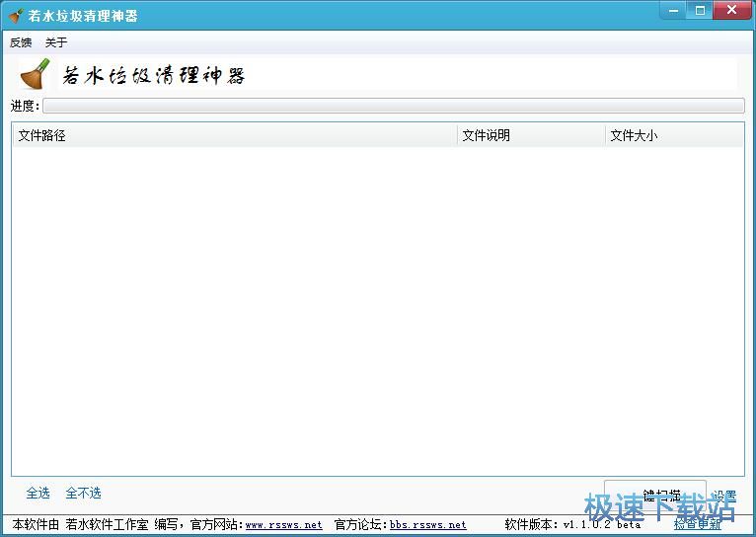756x537 pixels.
Task: Open official website www.rssws.net
Action: pyautogui.click(x=284, y=524)
